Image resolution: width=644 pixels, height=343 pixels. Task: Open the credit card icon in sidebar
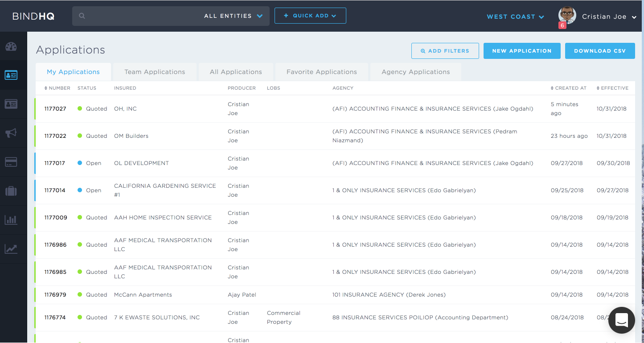click(x=11, y=162)
